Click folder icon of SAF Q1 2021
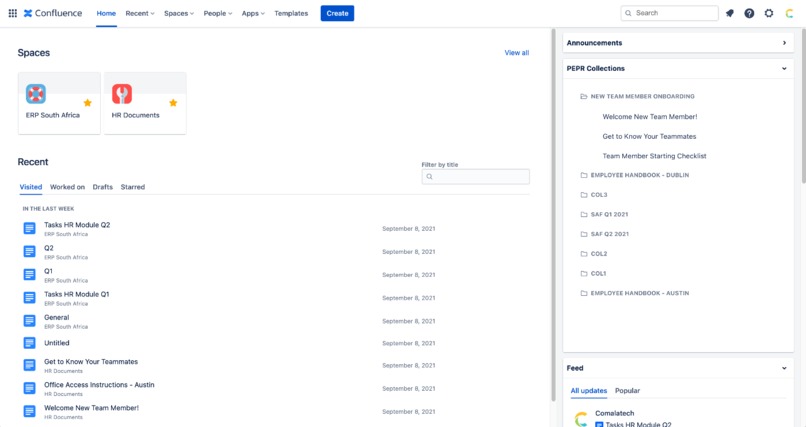 pos(583,214)
